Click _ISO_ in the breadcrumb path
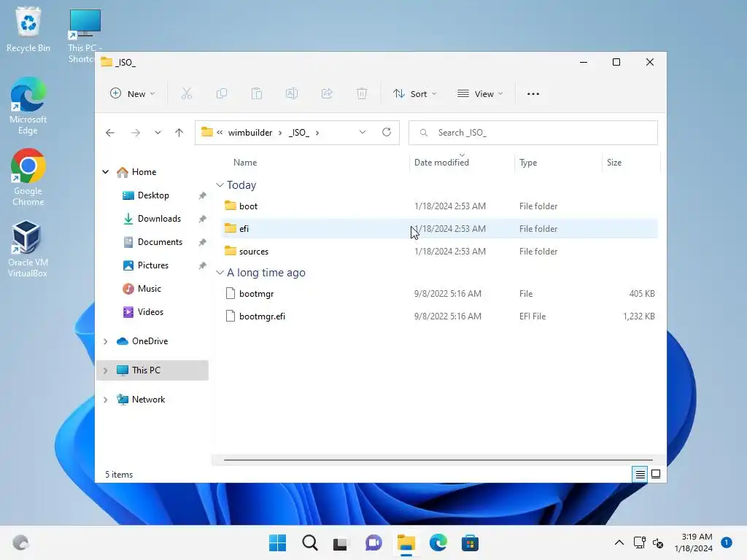This screenshot has width=747, height=560. point(298,133)
